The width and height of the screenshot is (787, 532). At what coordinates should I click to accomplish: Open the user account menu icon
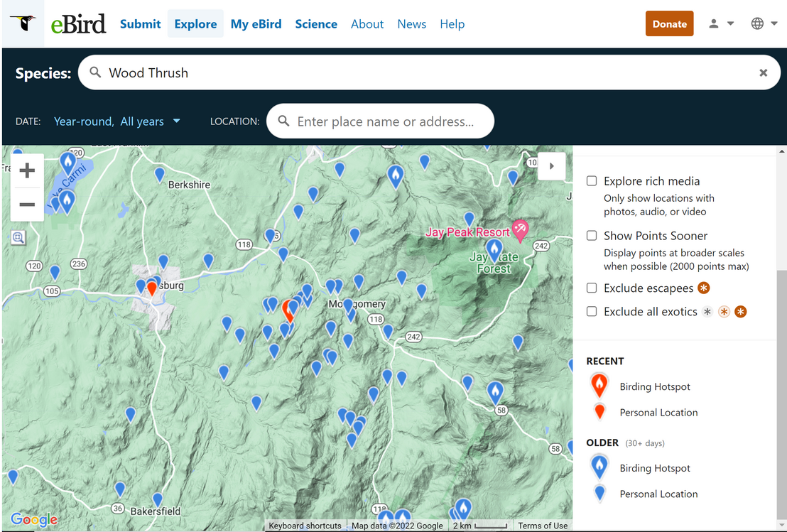(x=713, y=23)
